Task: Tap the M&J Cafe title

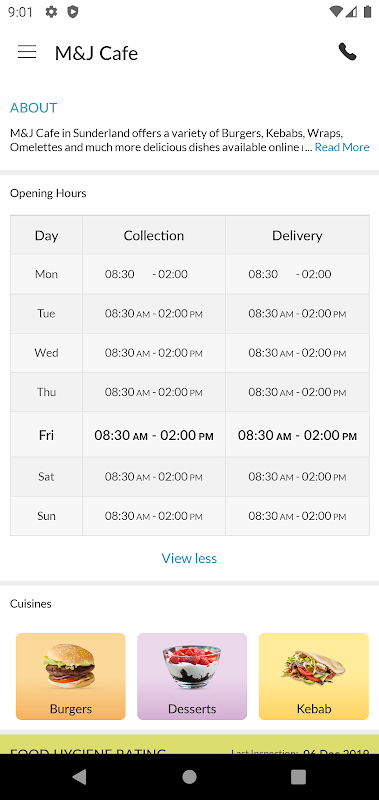Action: tap(96, 53)
